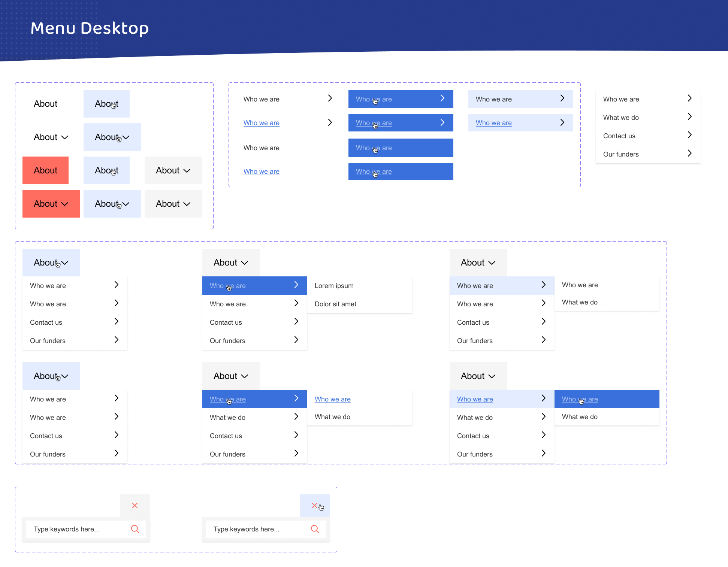Choose 'Who we are' label in headerless menu list
This screenshot has width=728, height=567.
(x=621, y=99)
